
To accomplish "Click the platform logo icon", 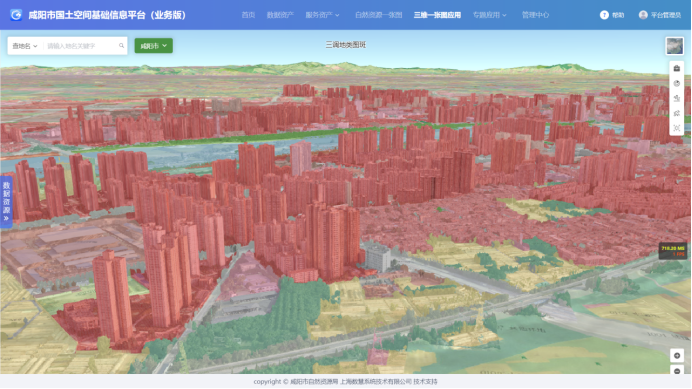I will (16, 15).
